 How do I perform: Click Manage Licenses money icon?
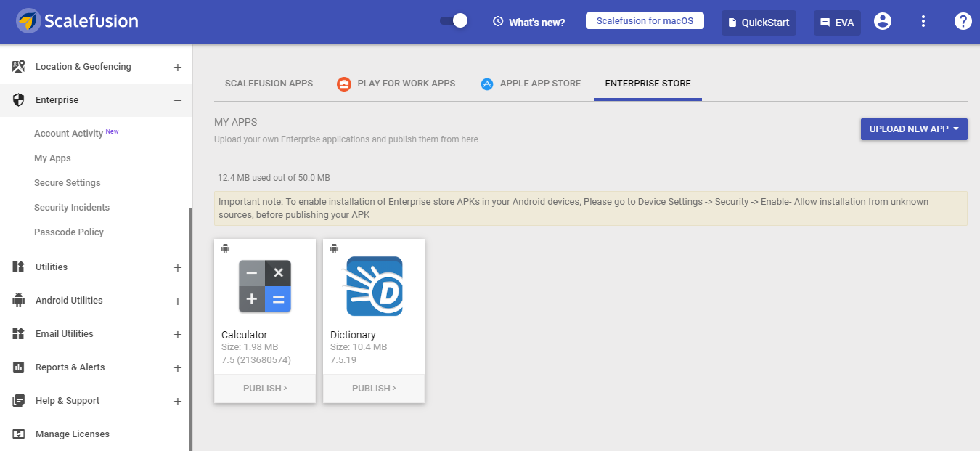pyautogui.click(x=19, y=434)
